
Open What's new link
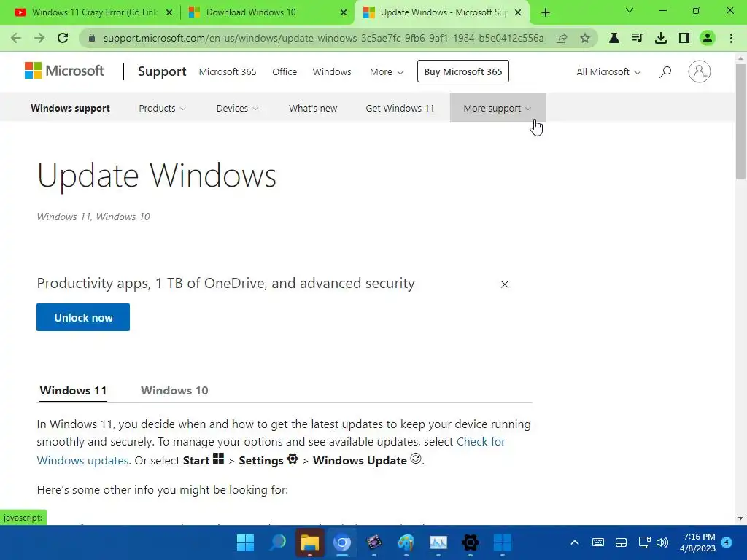pyautogui.click(x=313, y=108)
